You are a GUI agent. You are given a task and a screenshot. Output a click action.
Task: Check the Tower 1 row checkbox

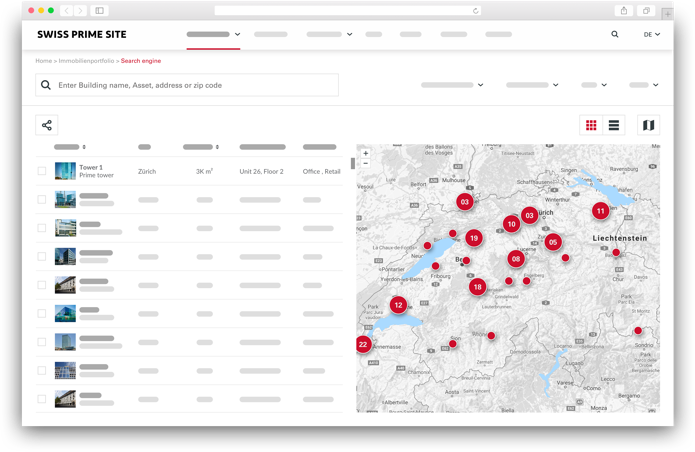pyautogui.click(x=42, y=171)
